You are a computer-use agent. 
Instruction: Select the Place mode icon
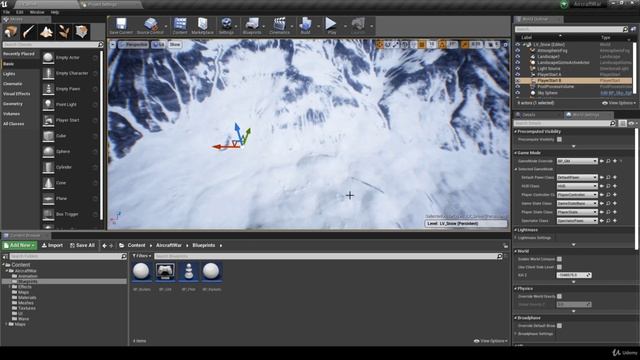coord(11,31)
